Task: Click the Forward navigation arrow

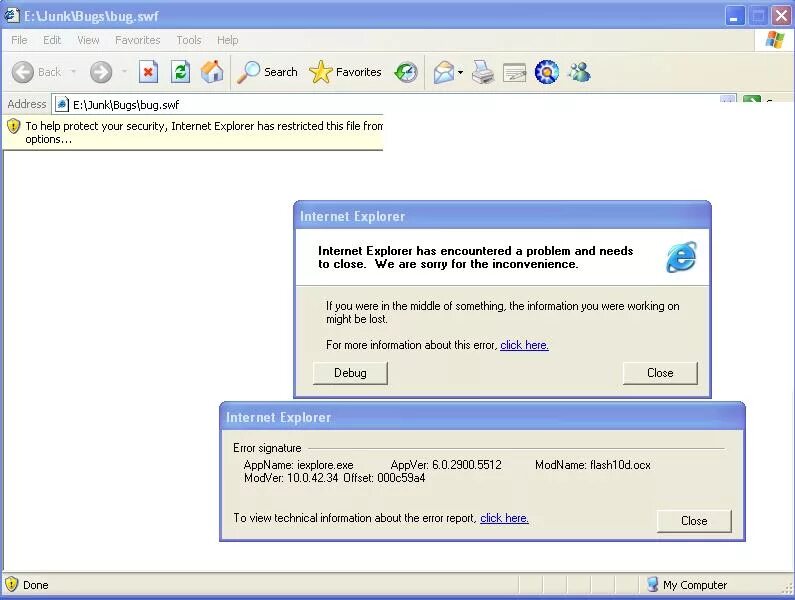Action: tap(101, 72)
